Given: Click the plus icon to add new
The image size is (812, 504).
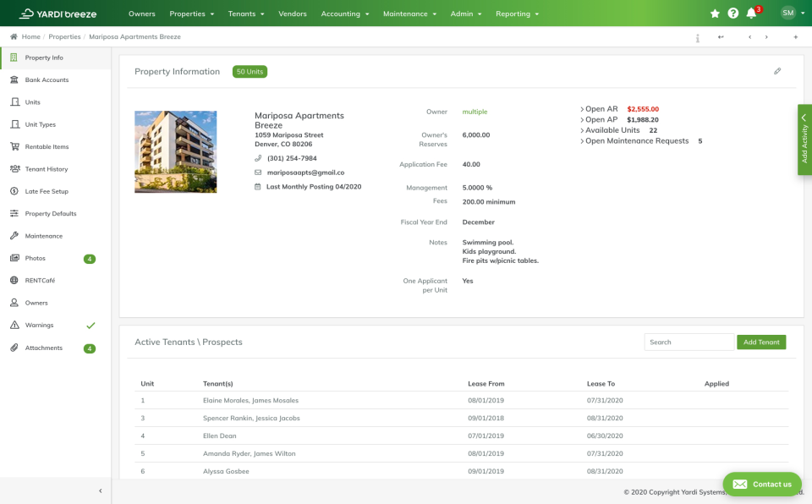Looking at the screenshot, I should (795, 36).
